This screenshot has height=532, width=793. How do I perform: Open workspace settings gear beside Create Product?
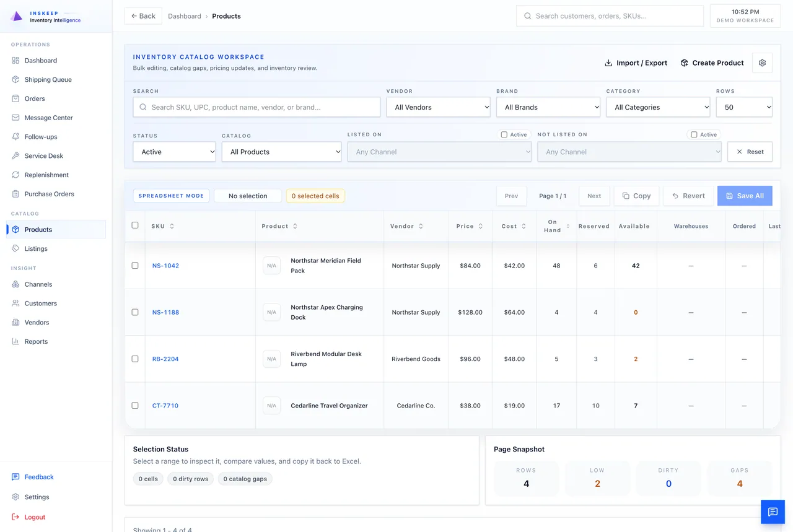pos(762,63)
